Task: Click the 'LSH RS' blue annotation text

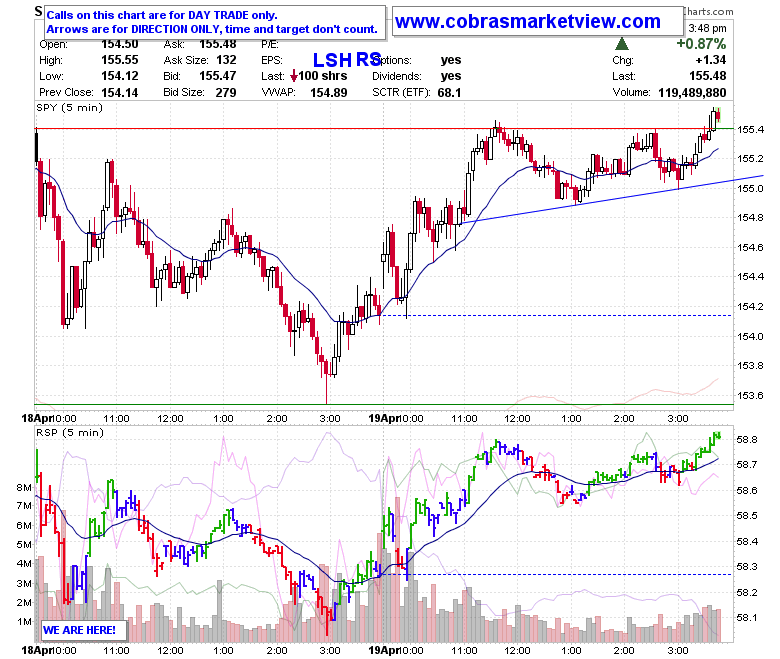Action: pos(347,60)
